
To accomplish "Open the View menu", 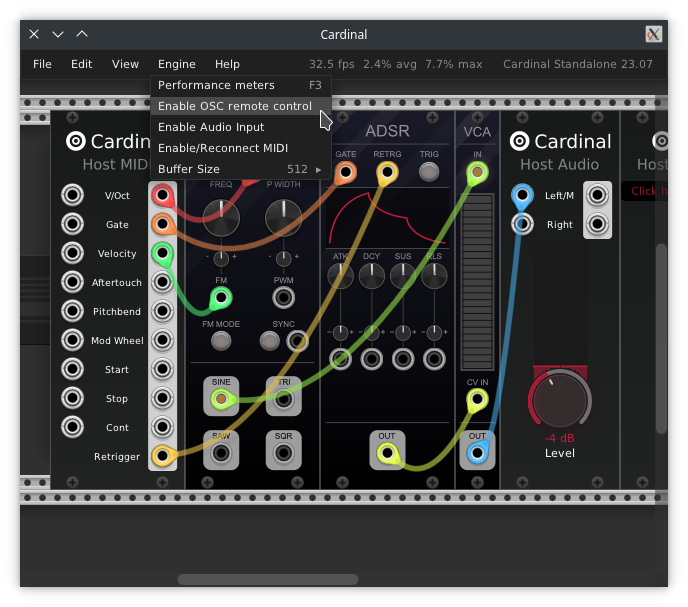I will 125,64.
